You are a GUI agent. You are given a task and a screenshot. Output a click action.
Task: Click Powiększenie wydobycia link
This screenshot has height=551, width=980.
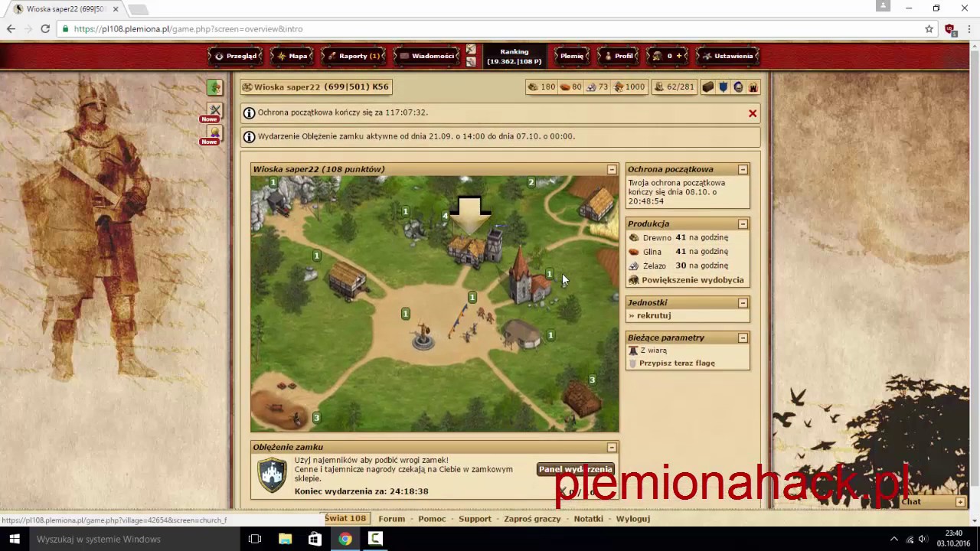[692, 280]
